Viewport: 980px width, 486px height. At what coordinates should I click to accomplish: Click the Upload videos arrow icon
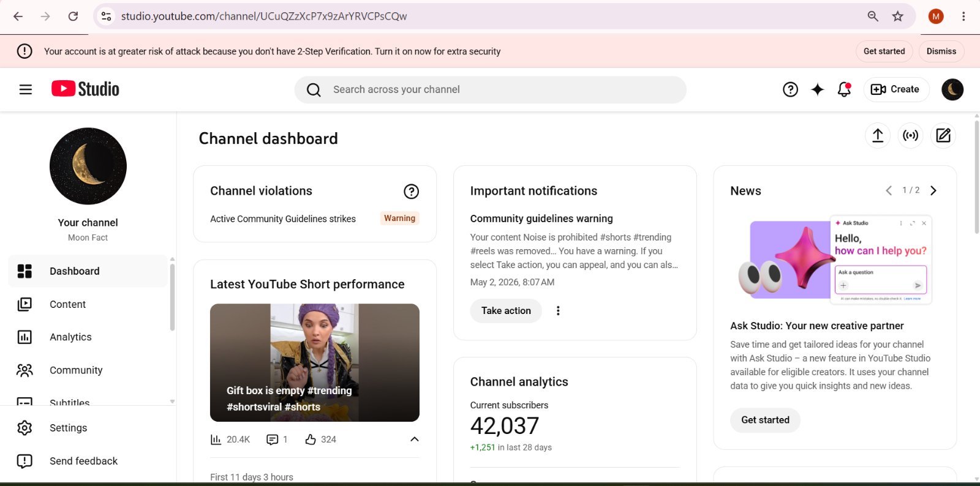click(877, 135)
